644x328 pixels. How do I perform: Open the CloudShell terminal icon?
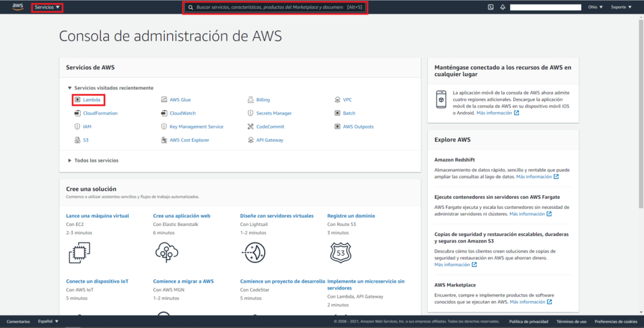(x=491, y=8)
